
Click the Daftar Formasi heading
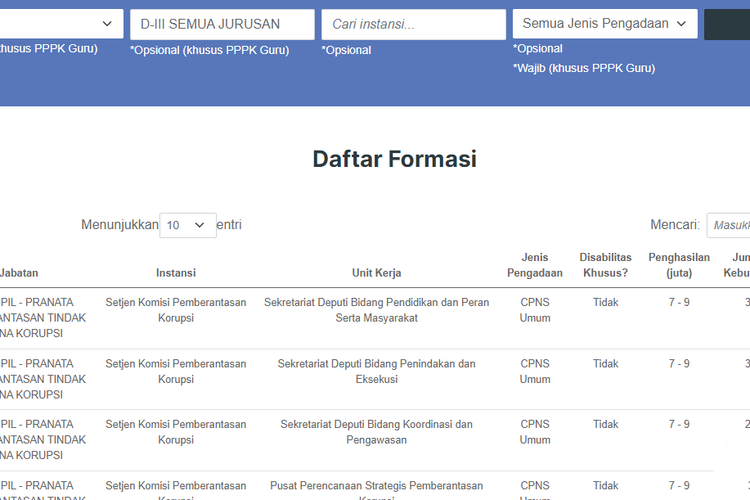point(394,158)
